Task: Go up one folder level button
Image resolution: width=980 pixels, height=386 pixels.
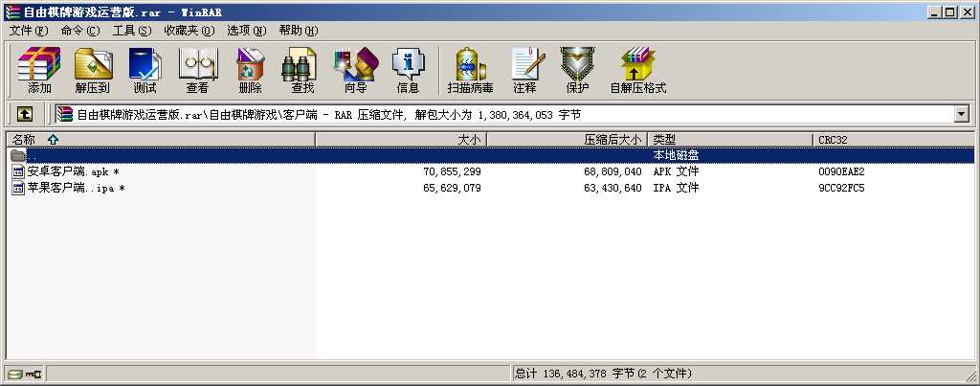Action: tap(24, 114)
